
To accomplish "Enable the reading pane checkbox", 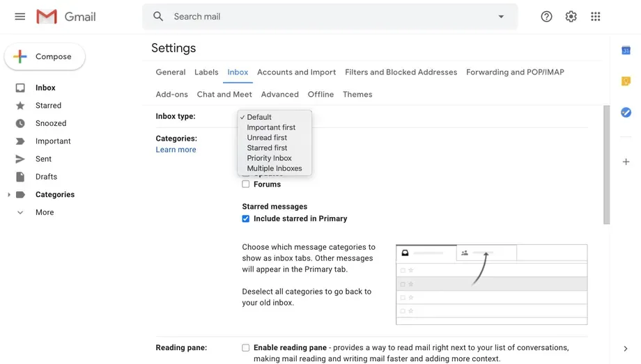I will 246,348.
